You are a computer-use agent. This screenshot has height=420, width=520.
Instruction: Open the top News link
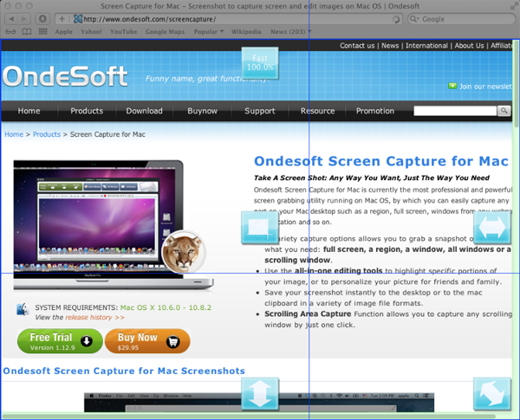tap(390, 46)
